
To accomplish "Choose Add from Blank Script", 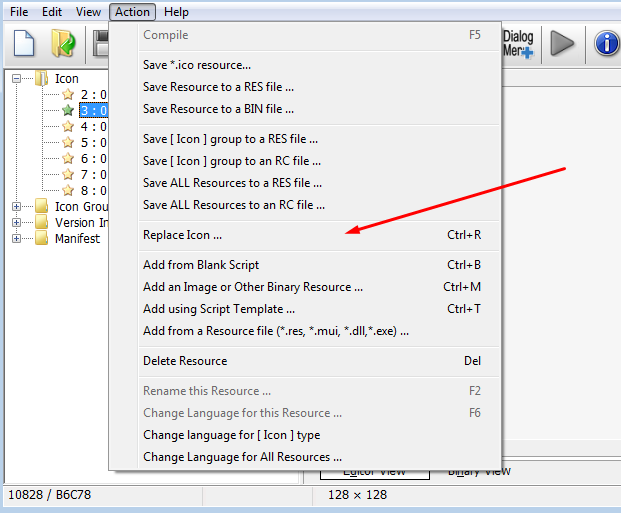I will point(201,265).
